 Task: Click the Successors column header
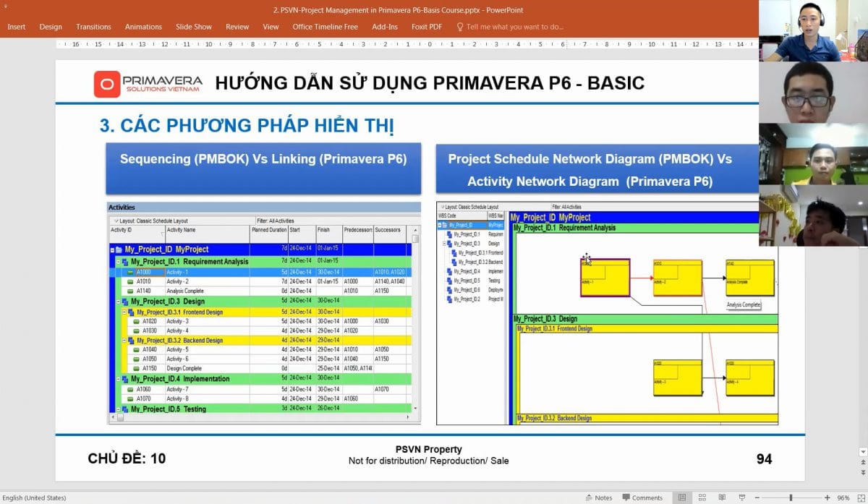click(391, 233)
